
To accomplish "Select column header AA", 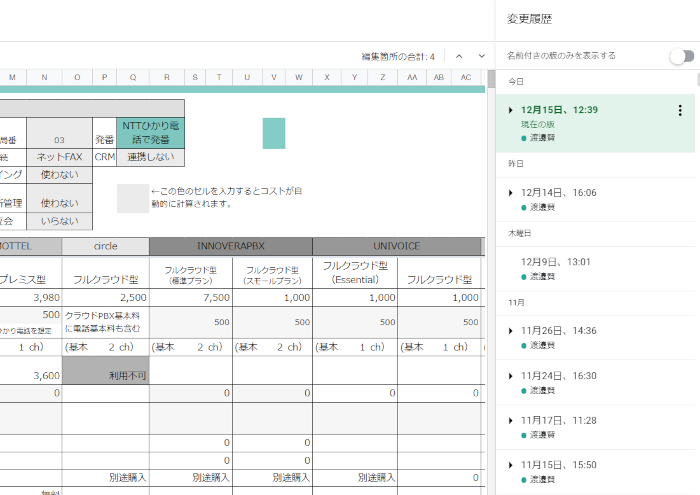I will pyautogui.click(x=412, y=77).
